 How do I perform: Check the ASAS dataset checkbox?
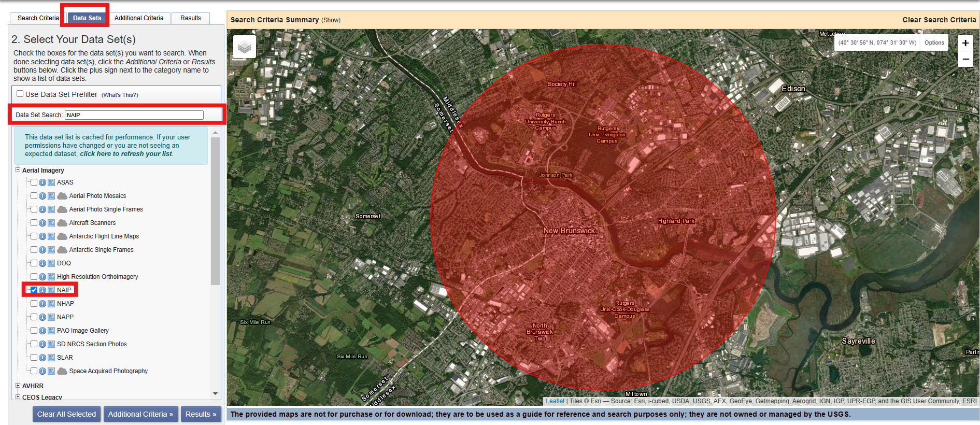point(34,182)
